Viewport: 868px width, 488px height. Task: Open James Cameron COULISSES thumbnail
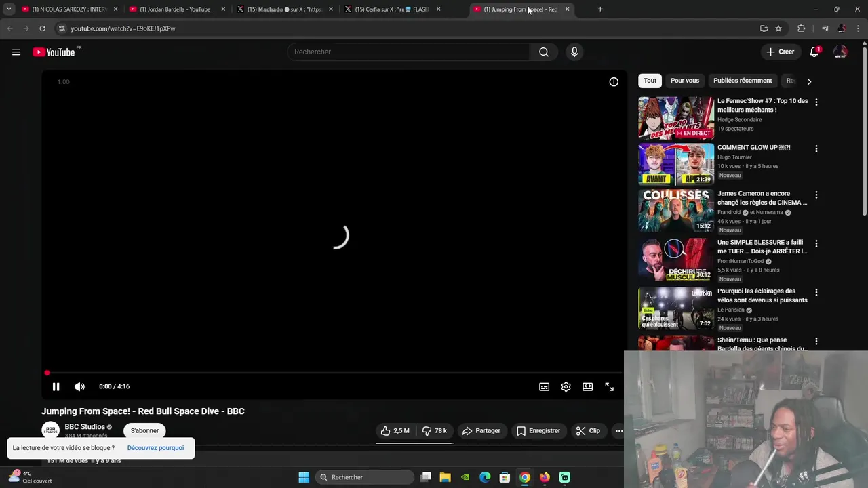pos(676,211)
